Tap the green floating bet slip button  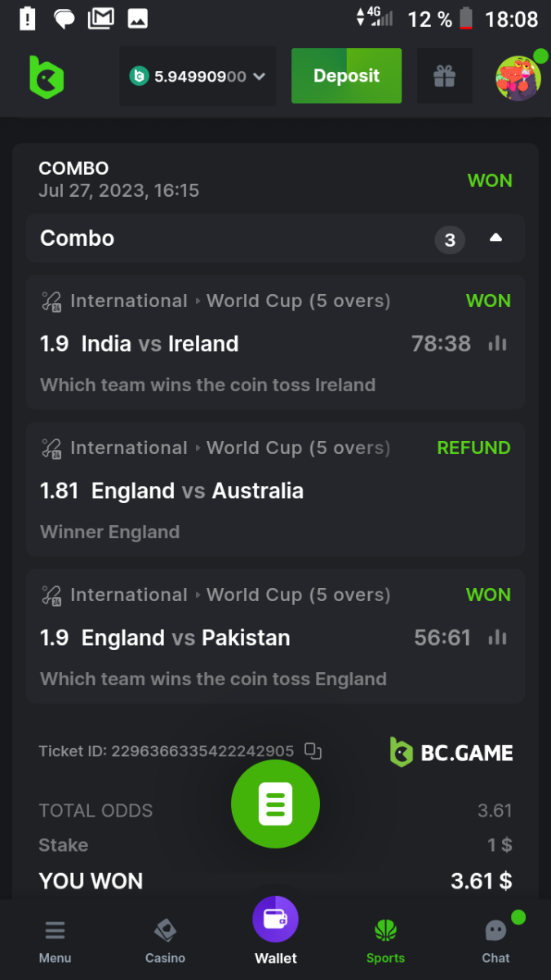point(275,804)
